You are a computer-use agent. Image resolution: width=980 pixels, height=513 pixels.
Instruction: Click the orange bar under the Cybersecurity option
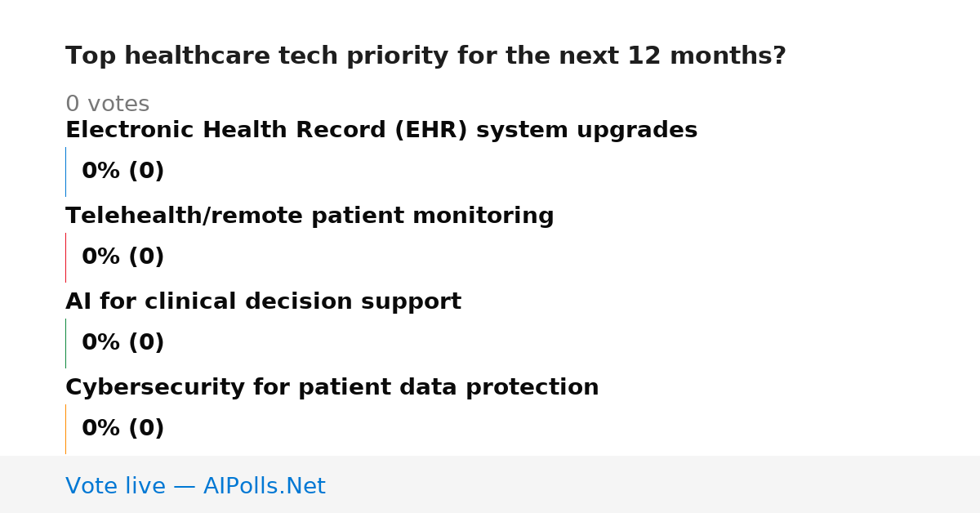tap(65, 429)
